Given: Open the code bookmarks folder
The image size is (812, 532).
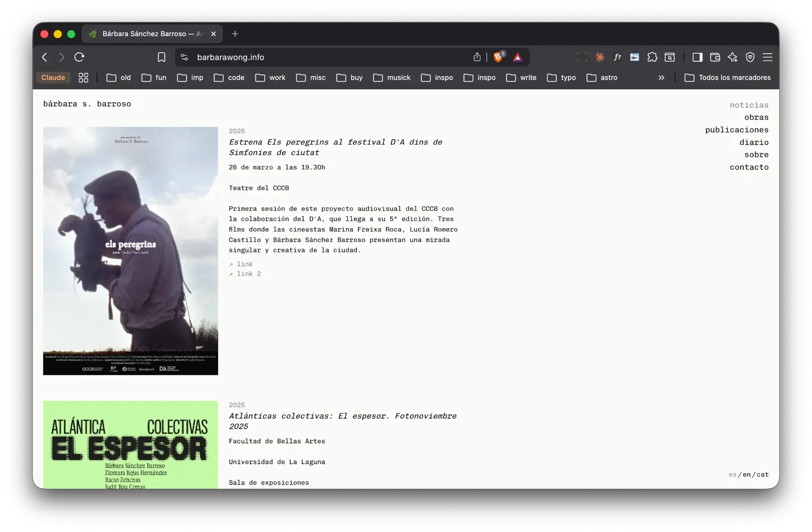Looking at the screenshot, I should tap(229, 78).
